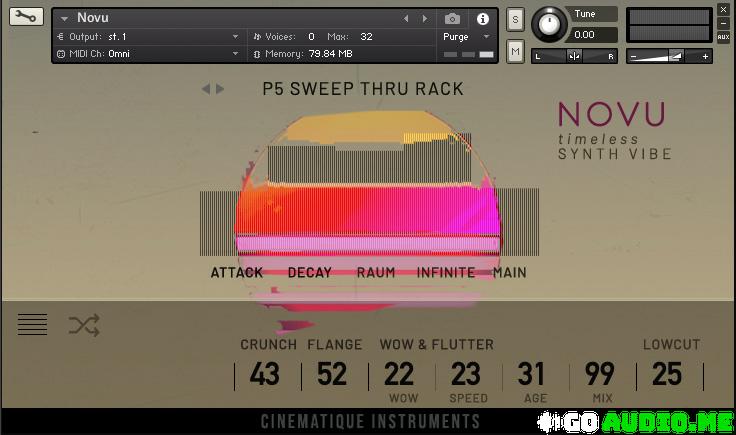Click the LOWCUT value 25

(667, 374)
